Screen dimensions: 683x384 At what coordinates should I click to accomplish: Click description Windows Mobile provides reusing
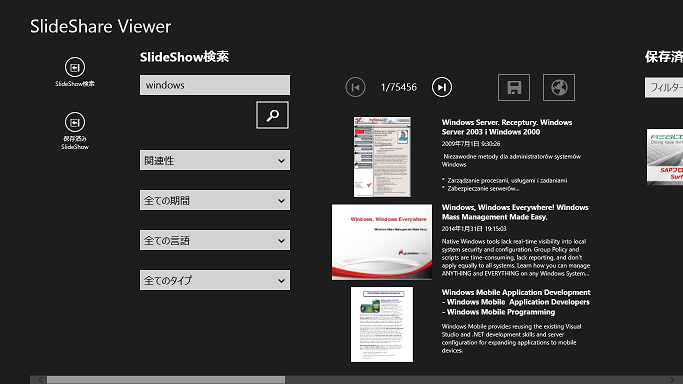click(511, 338)
